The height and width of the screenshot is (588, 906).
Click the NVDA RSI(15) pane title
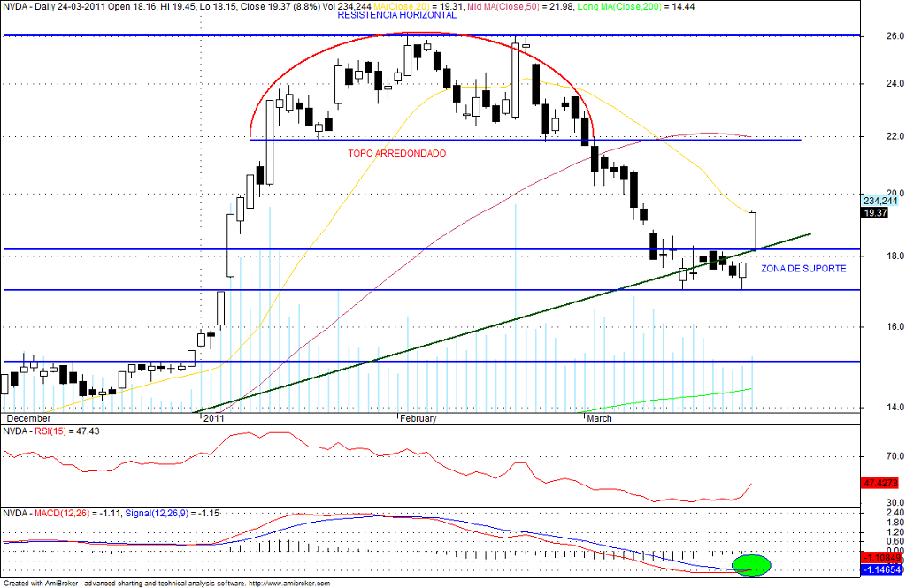[50, 431]
